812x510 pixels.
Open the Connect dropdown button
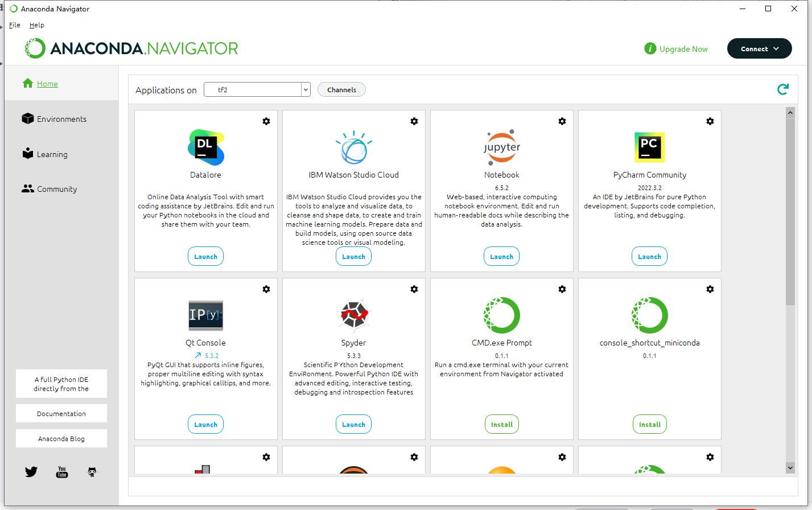[x=760, y=48]
